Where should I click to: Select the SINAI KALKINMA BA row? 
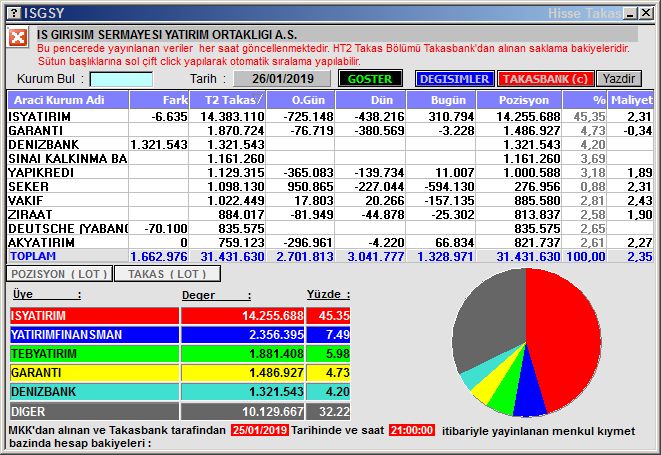330,158
